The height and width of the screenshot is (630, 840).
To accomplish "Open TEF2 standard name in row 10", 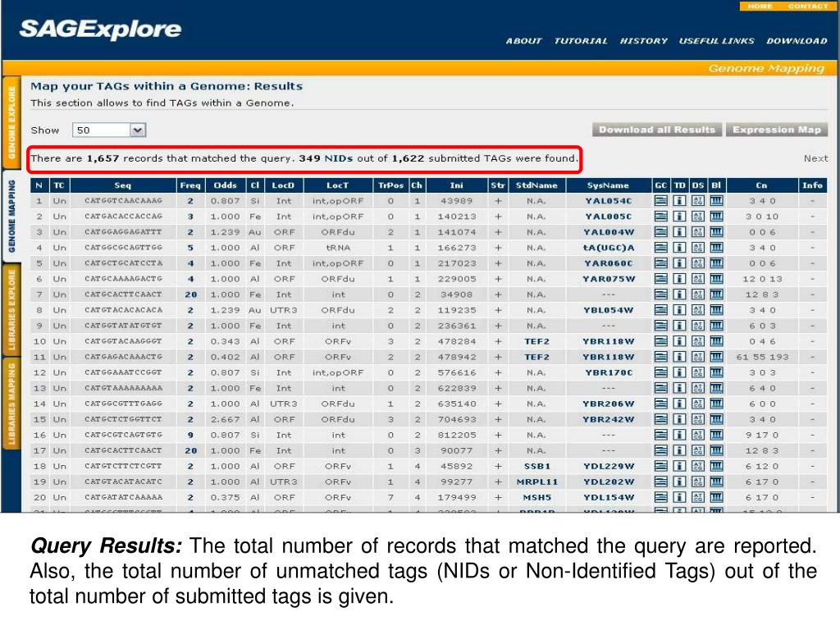I will (536, 341).
